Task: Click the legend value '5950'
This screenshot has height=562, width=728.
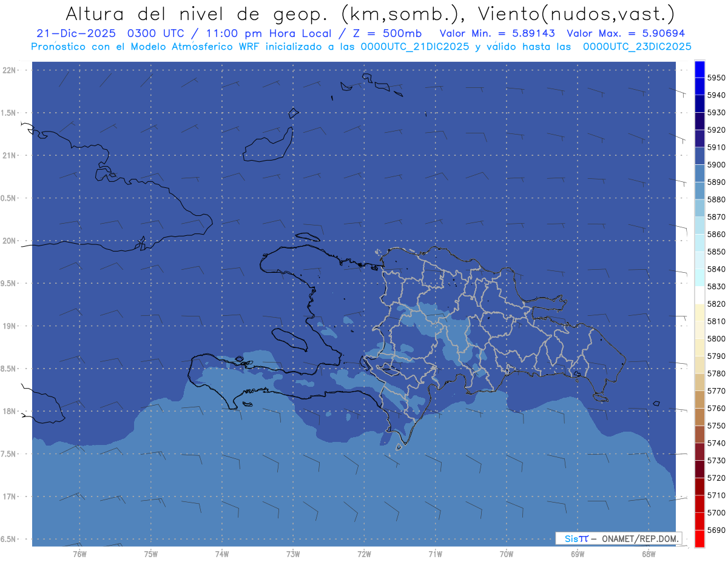Action: point(716,78)
